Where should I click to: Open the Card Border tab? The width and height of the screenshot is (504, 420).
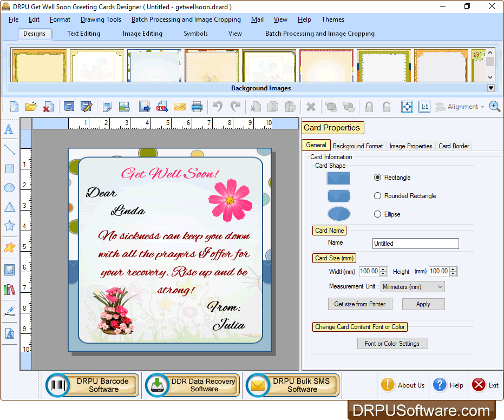click(x=454, y=146)
